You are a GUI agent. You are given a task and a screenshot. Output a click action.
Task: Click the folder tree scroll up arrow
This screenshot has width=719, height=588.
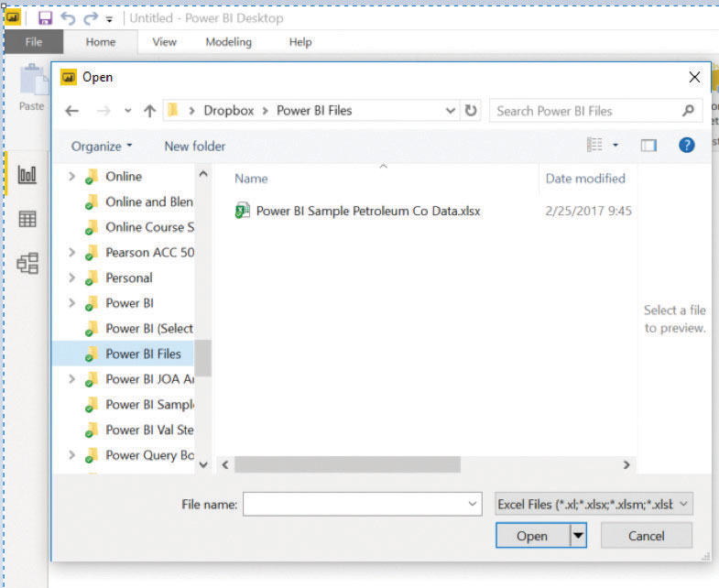click(x=203, y=174)
